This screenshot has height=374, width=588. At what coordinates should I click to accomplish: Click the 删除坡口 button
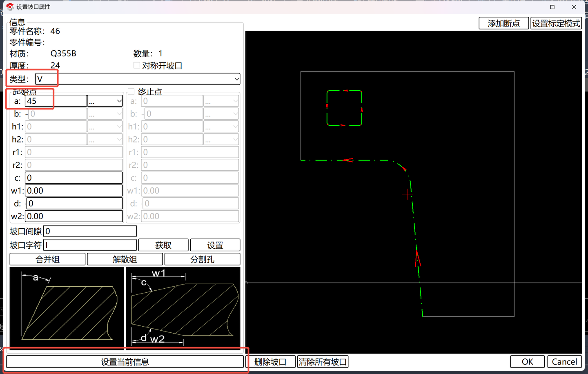pyautogui.click(x=270, y=362)
